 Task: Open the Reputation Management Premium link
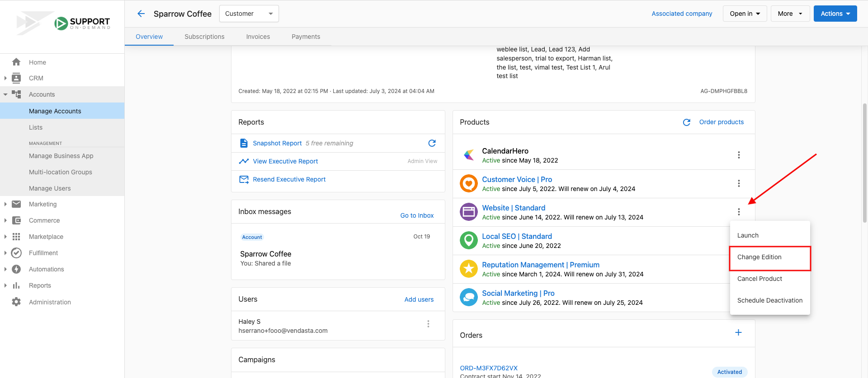541,265
